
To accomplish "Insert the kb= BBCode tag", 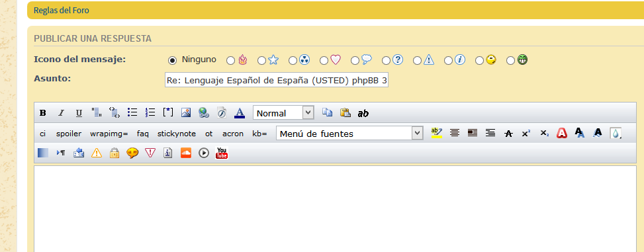I will (259, 134).
